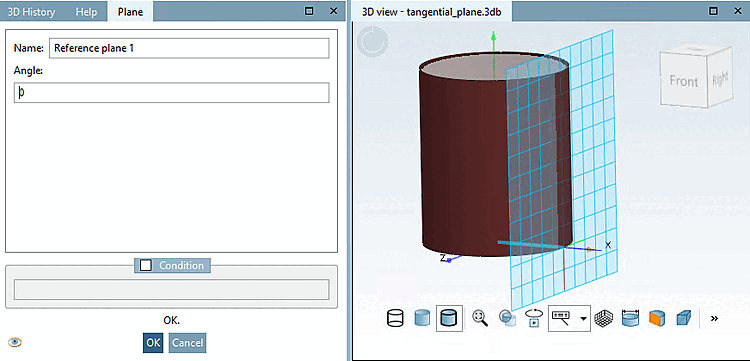Select the Plane tab

[x=130, y=11]
